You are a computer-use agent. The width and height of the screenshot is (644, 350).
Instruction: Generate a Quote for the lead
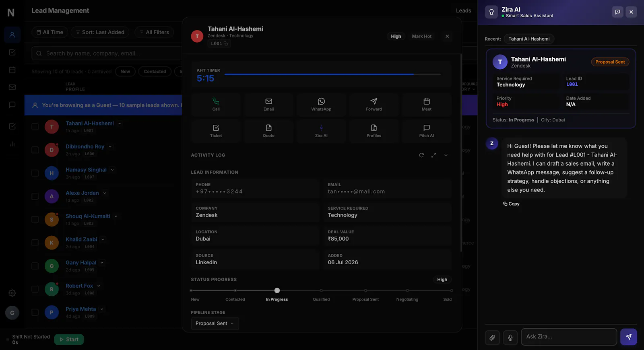click(268, 131)
